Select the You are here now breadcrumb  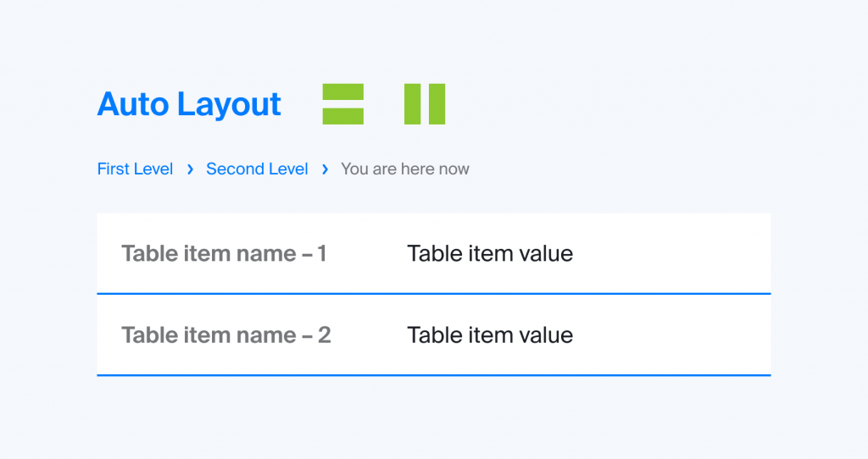pyautogui.click(x=404, y=169)
